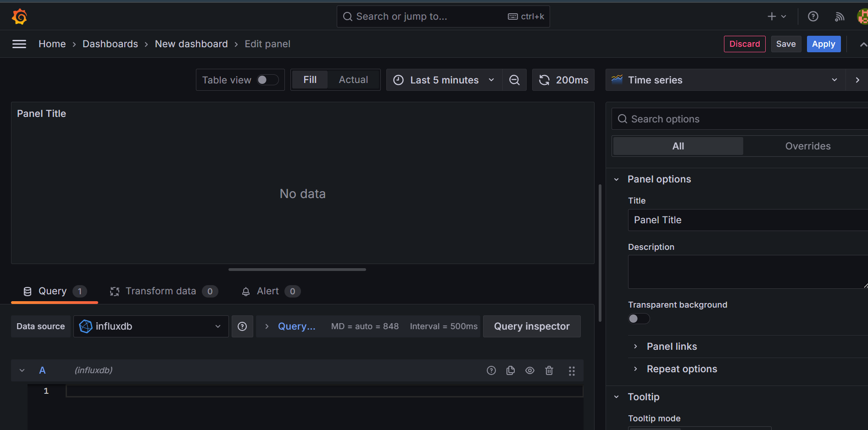
Task: Open the Query inspector
Action: pos(532,326)
